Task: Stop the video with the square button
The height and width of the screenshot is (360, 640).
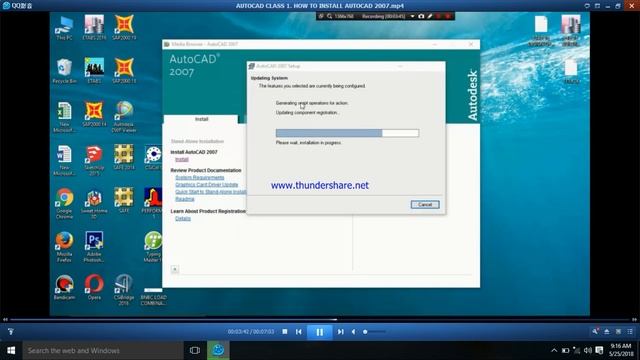Action: [285, 332]
